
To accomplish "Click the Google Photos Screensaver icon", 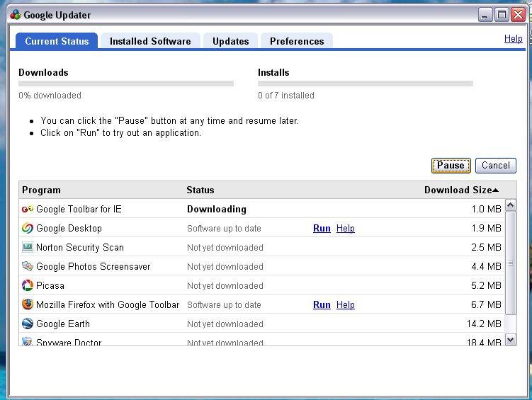I will coord(28,266).
